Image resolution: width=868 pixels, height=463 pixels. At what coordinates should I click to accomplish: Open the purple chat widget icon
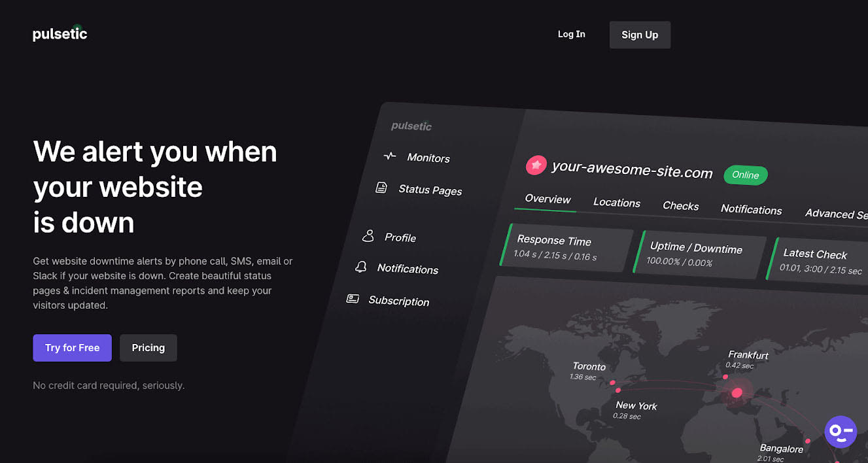[x=841, y=432]
